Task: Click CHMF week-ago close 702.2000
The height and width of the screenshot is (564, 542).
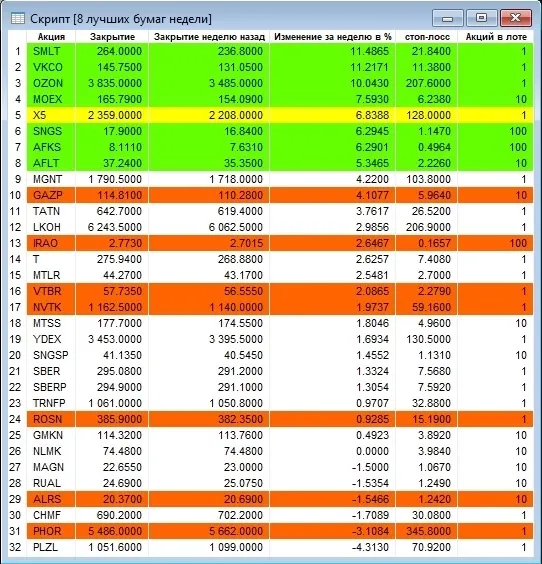Action: (209, 515)
